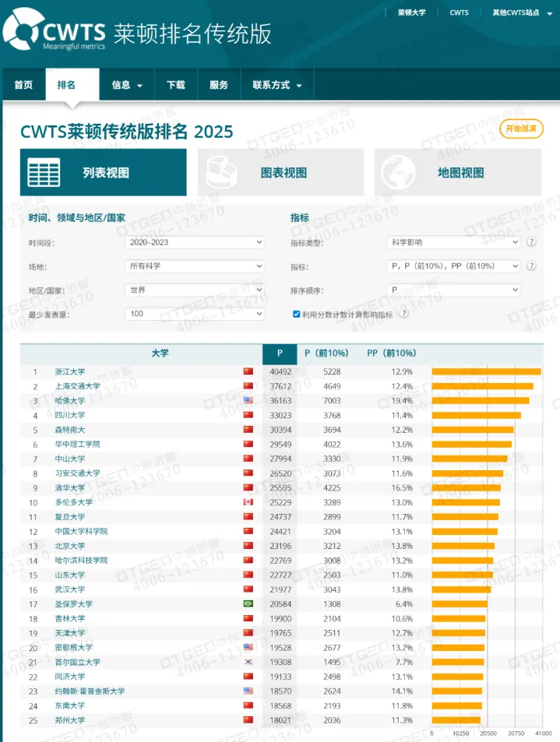The width and height of the screenshot is (560, 742).
Task: Click the orange bar for 浙江大学
Action: (486, 371)
